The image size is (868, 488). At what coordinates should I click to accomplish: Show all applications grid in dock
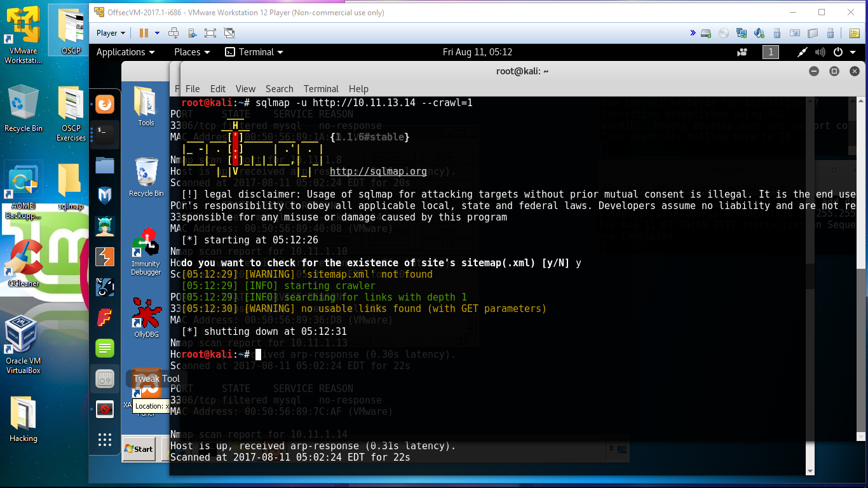105,440
